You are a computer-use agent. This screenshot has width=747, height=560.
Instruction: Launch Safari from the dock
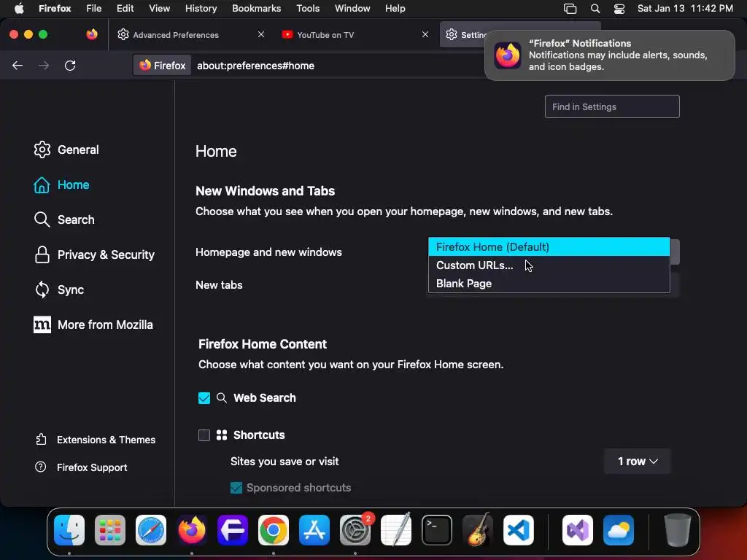pos(151,530)
